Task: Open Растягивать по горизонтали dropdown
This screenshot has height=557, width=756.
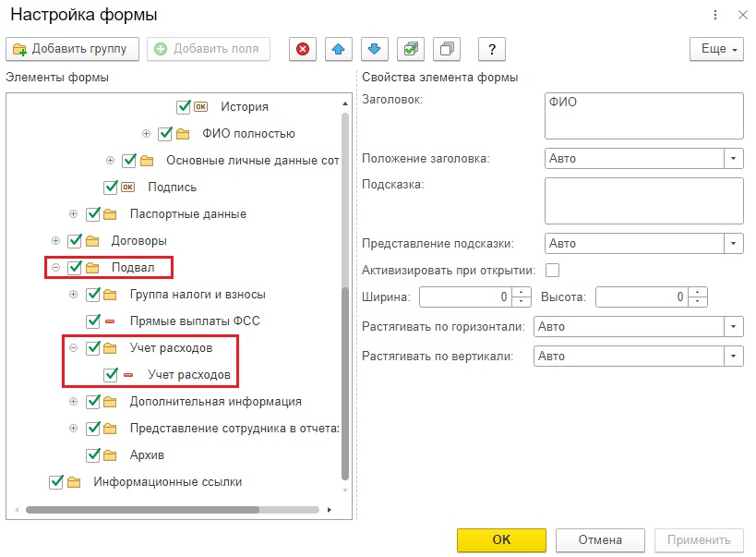Action: pyautogui.click(x=733, y=327)
